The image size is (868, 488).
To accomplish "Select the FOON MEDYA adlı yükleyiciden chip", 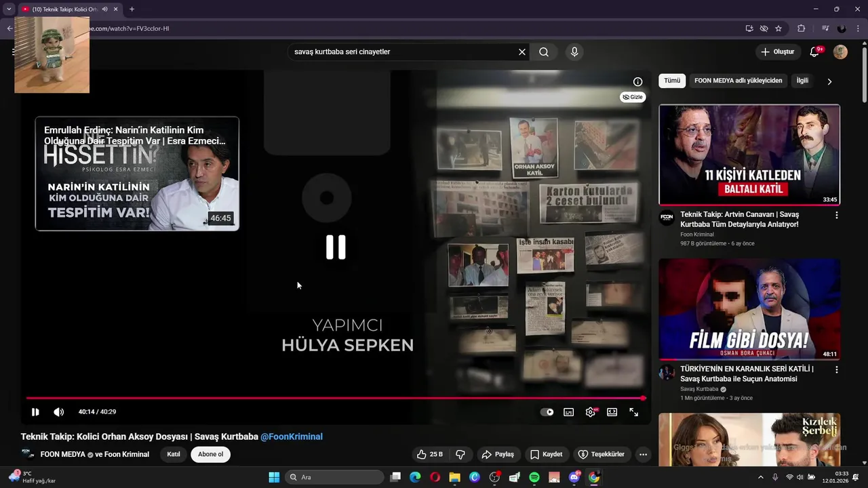I will click(738, 81).
